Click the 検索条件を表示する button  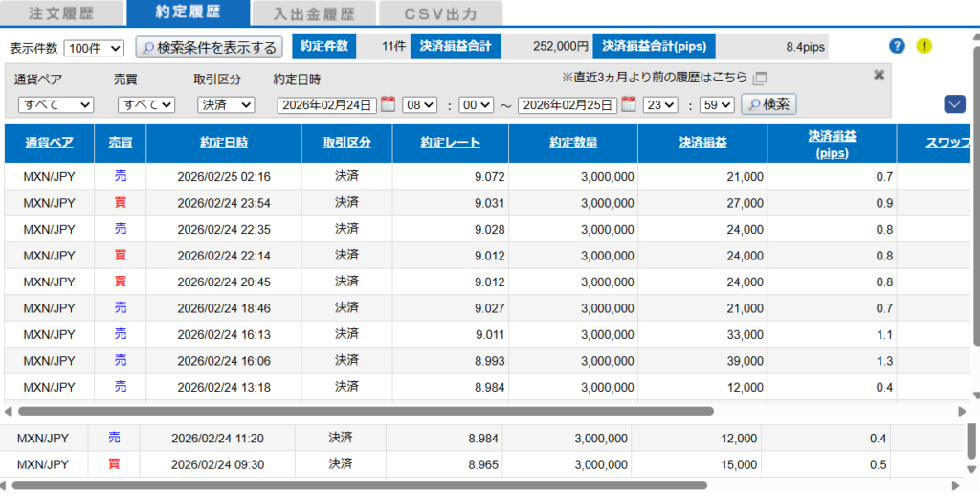tap(209, 47)
